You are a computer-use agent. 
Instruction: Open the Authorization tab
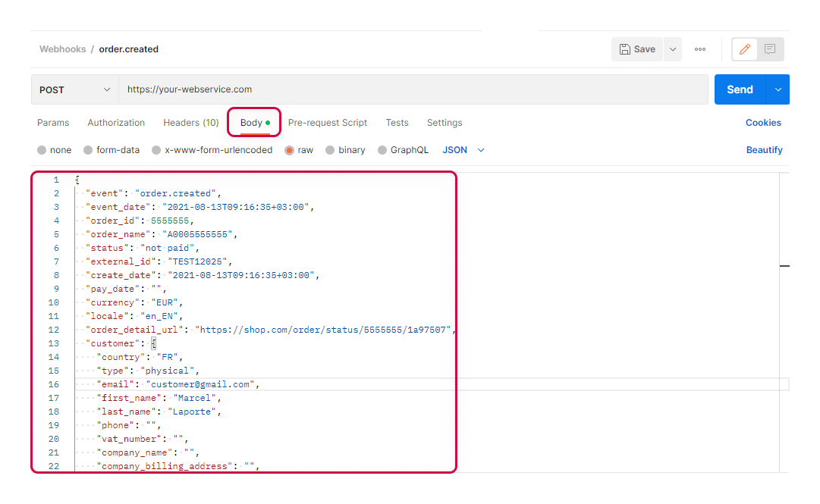pyautogui.click(x=116, y=123)
